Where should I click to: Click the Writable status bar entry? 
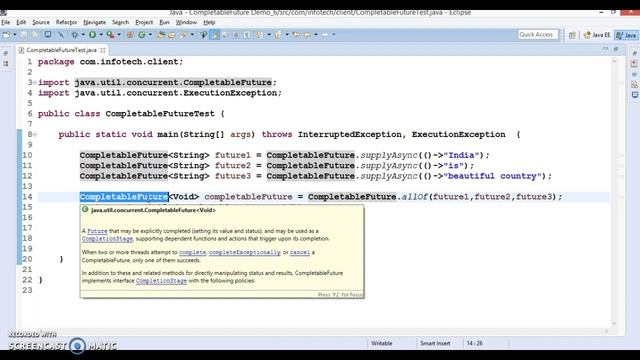382,343
